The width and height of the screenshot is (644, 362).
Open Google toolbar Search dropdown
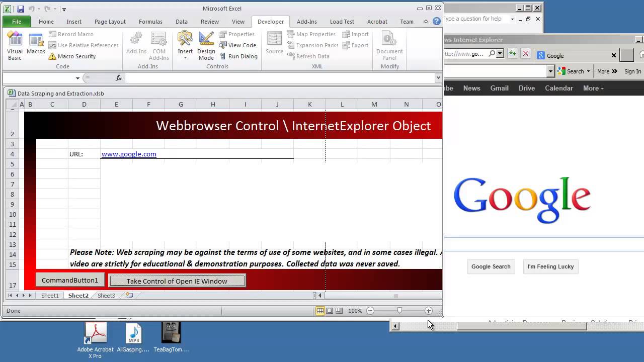pyautogui.click(x=588, y=71)
